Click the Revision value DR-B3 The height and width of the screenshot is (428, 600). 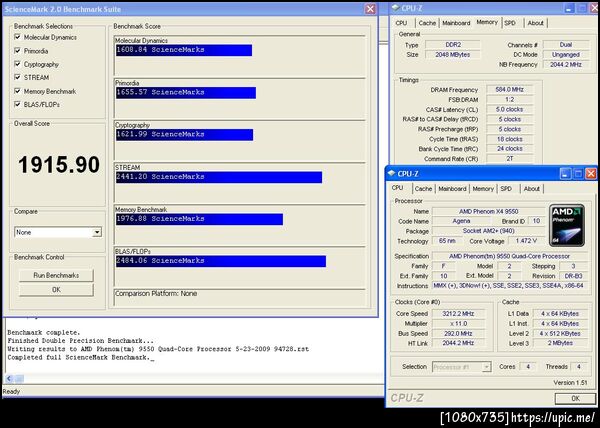(573, 276)
